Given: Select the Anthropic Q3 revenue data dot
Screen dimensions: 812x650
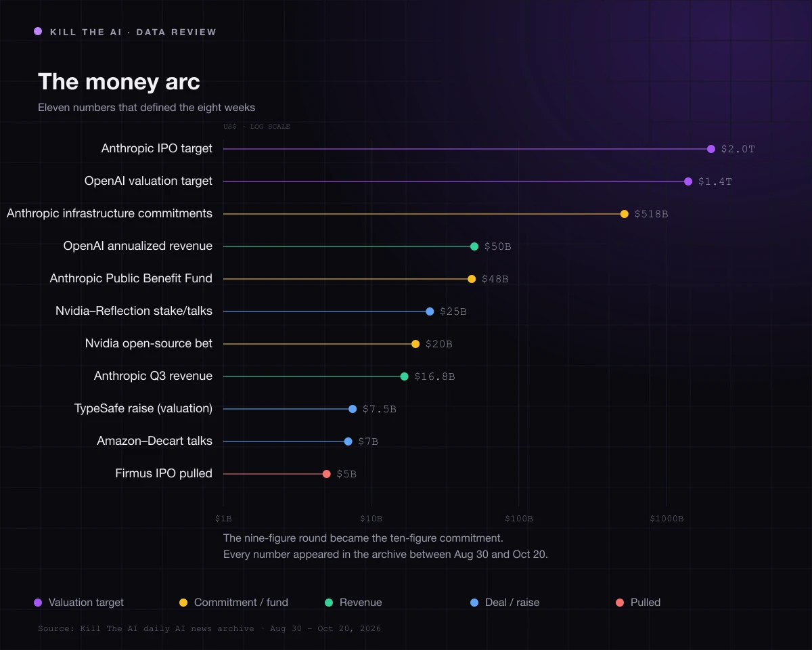Looking at the screenshot, I should coord(405,376).
